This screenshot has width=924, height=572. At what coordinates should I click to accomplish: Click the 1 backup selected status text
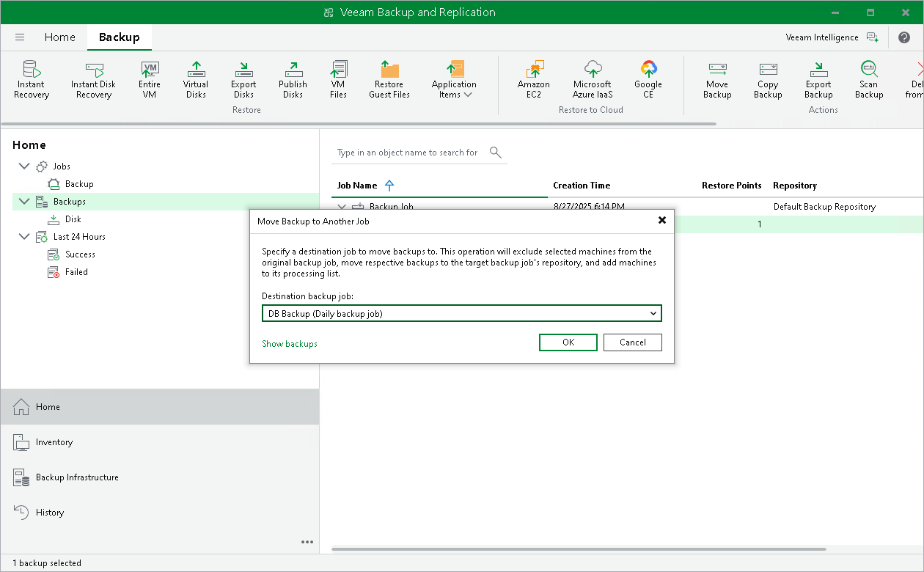tap(47, 563)
